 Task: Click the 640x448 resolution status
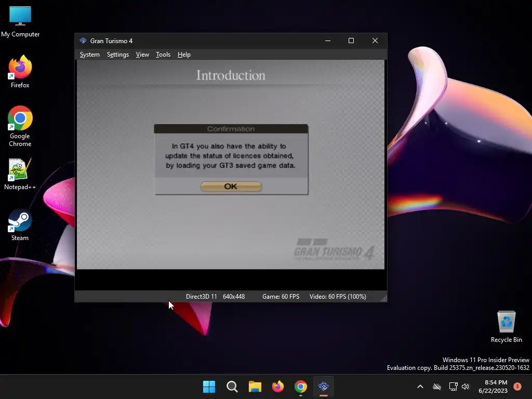point(234,297)
